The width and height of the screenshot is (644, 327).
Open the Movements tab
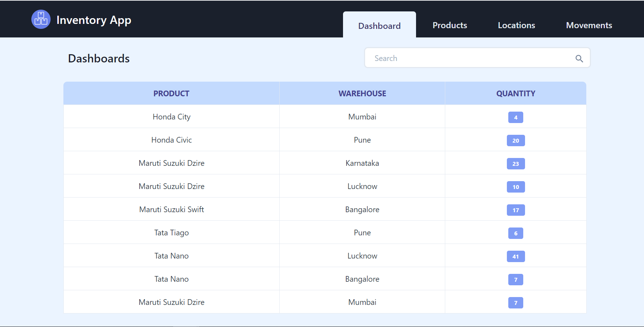point(589,25)
